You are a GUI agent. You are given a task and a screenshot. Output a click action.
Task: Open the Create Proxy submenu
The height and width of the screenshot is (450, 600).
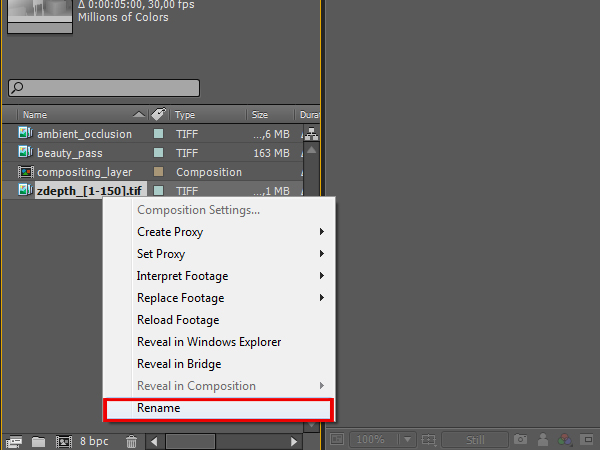tap(170, 232)
